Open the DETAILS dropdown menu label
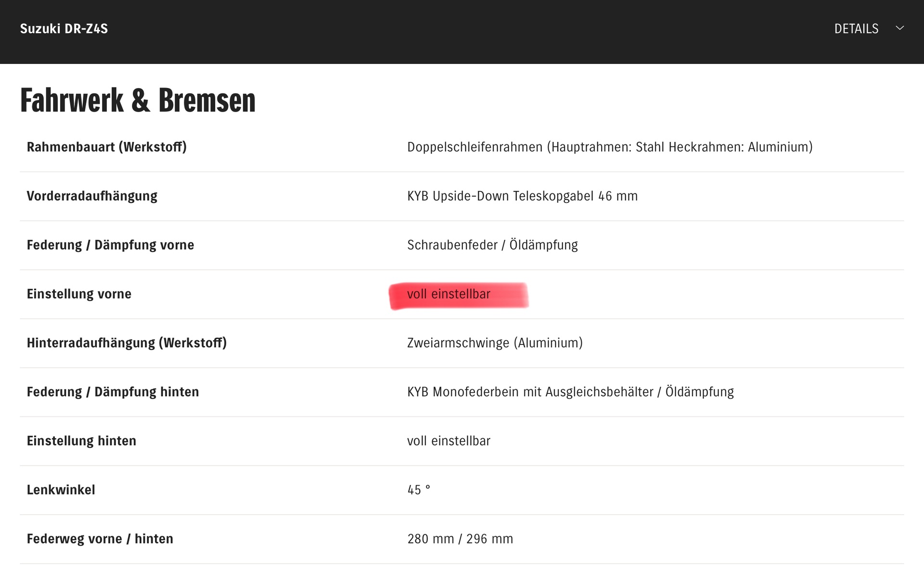Viewport: 924px width, 569px height. click(856, 29)
